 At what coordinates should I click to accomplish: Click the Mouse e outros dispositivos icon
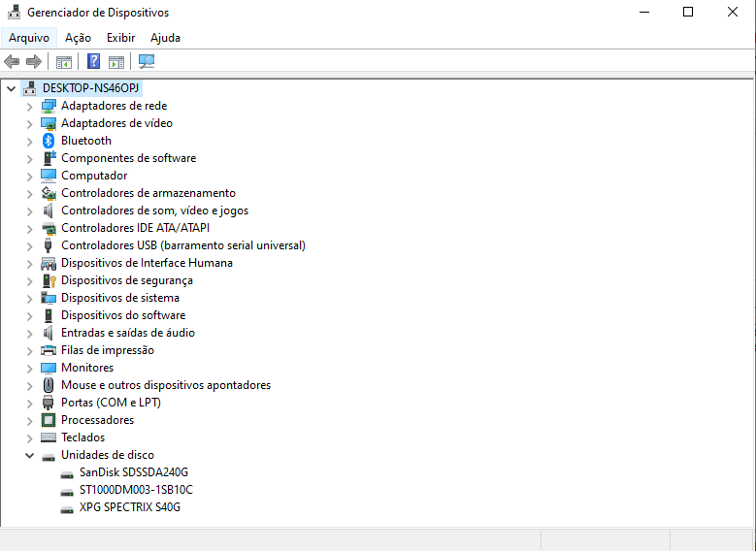[48, 385]
